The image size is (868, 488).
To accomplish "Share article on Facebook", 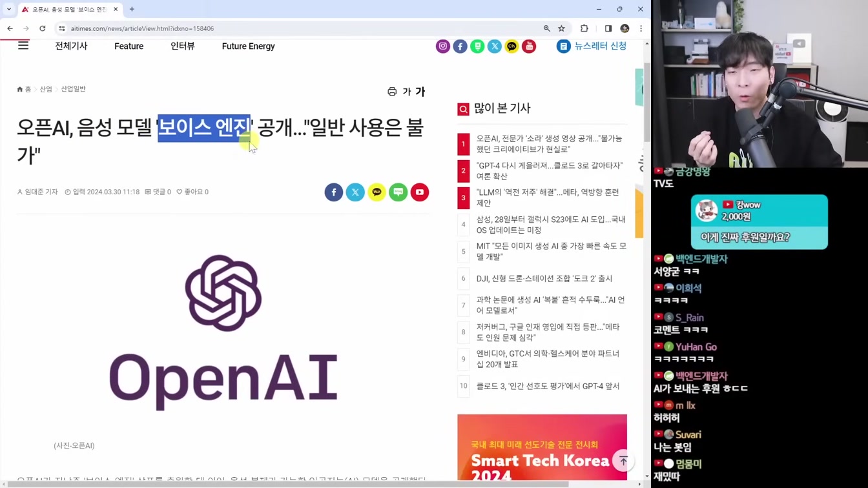I will (x=334, y=192).
